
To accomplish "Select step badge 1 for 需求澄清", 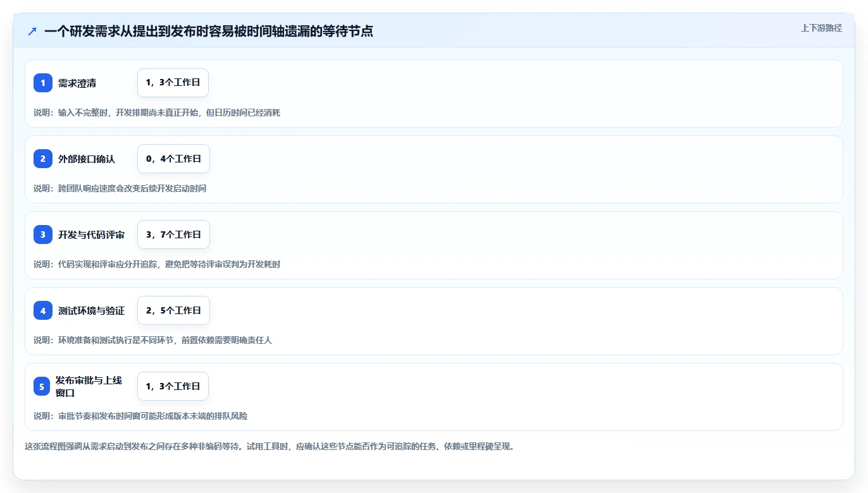I will pyautogui.click(x=43, y=83).
